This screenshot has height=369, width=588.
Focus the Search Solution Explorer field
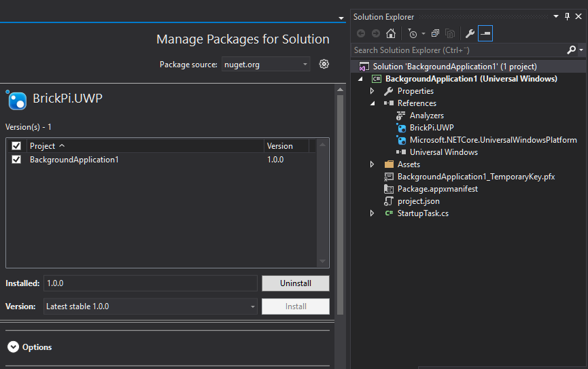pos(459,50)
